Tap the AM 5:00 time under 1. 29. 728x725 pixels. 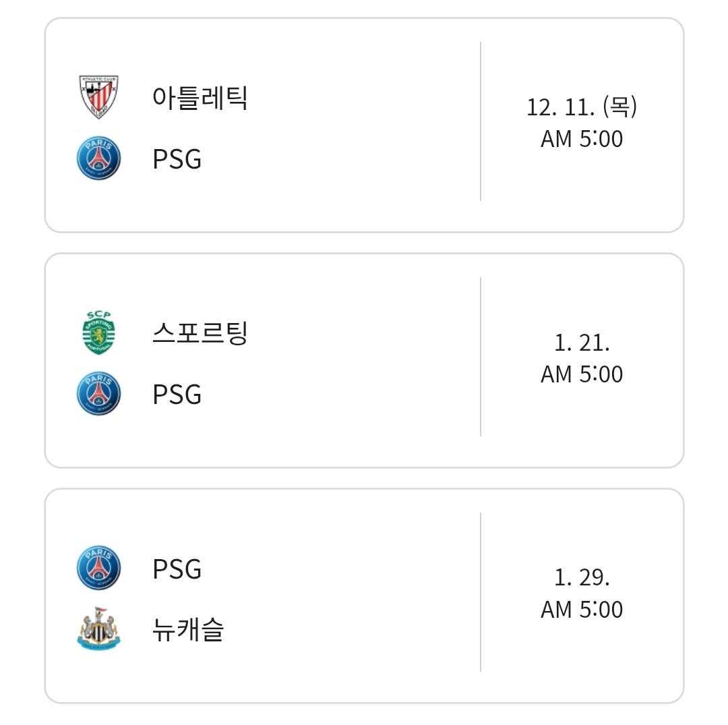(x=582, y=610)
